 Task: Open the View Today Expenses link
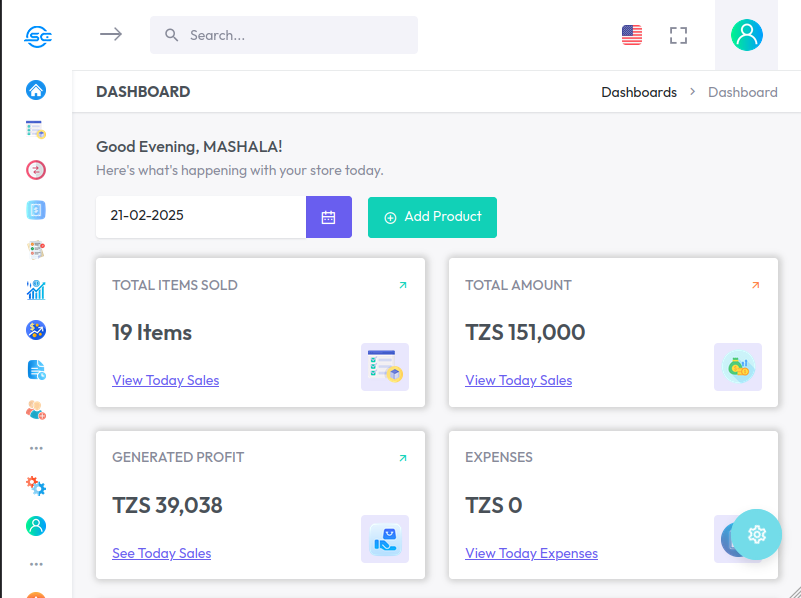[x=531, y=553]
